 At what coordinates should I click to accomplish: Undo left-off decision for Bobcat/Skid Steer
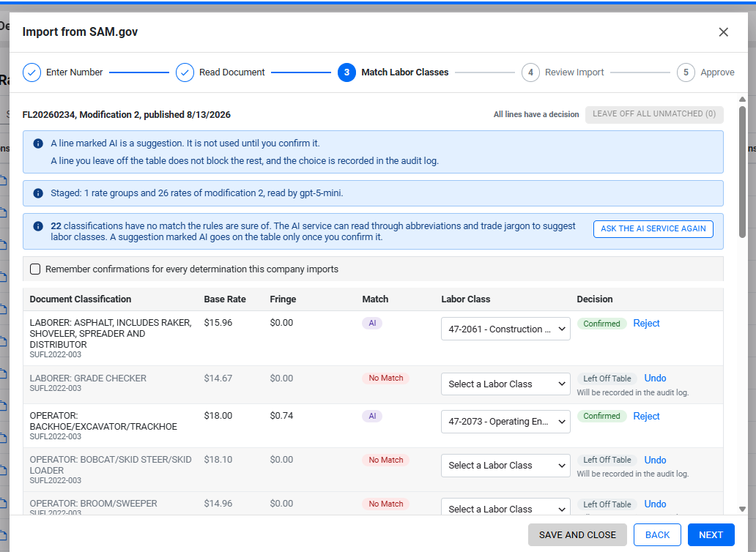tap(655, 460)
